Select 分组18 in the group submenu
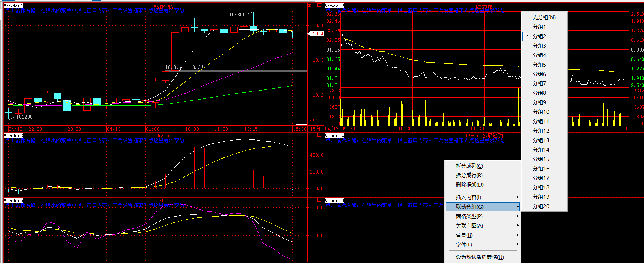The height and width of the screenshot is (263, 644). pos(544,187)
